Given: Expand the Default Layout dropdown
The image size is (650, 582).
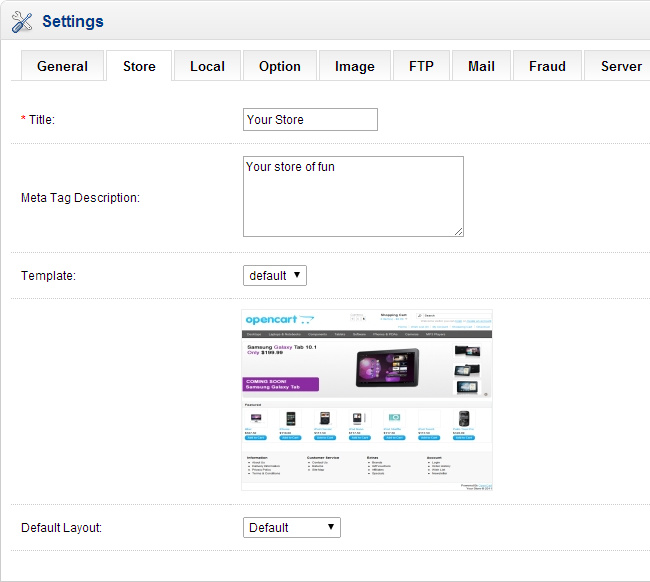Looking at the screenshot, I should (x=292, y=527).
